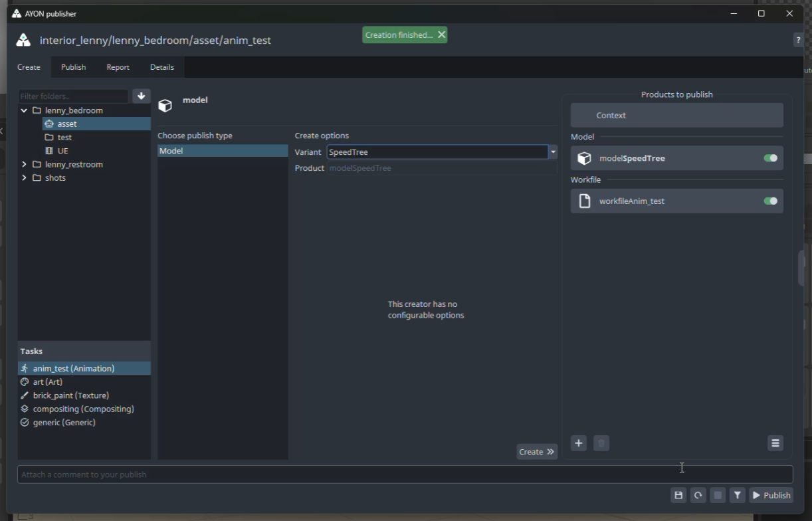Select the generic (Generic) task

pos(84,423)
